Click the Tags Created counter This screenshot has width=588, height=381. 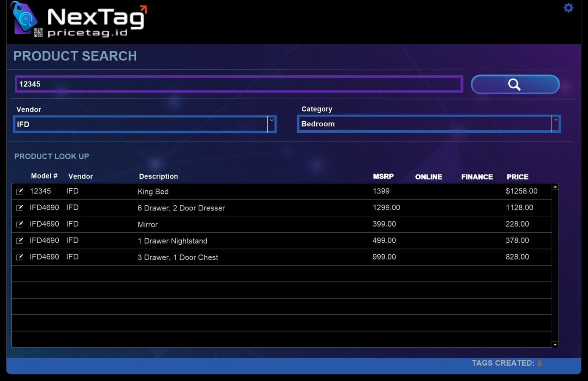[x=507, y=363]
